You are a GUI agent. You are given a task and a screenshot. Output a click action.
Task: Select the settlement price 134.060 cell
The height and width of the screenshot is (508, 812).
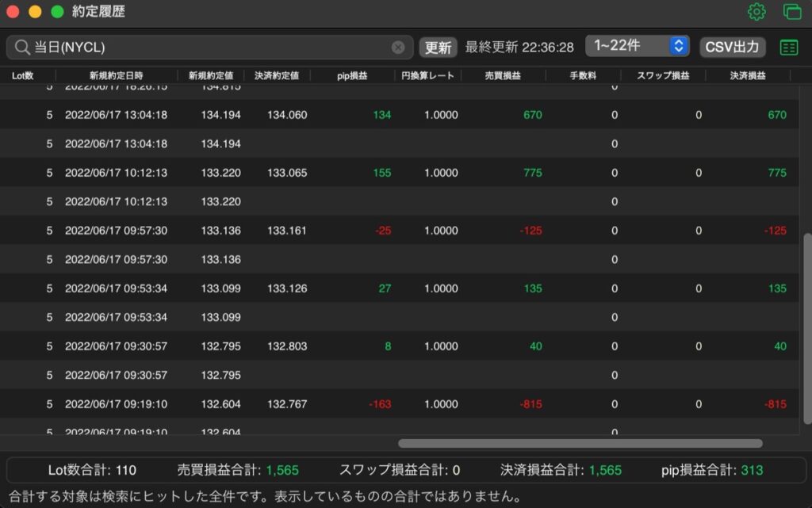pos(287,115)
